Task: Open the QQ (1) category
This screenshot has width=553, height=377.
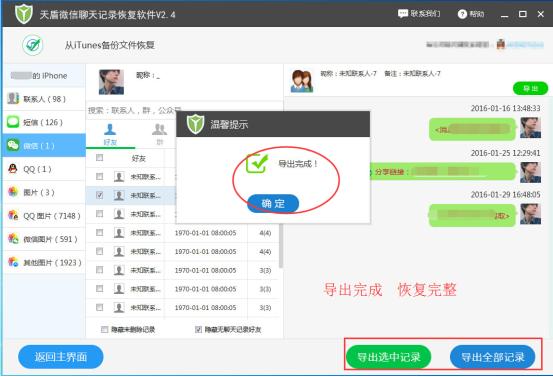Action: [44, 169]
